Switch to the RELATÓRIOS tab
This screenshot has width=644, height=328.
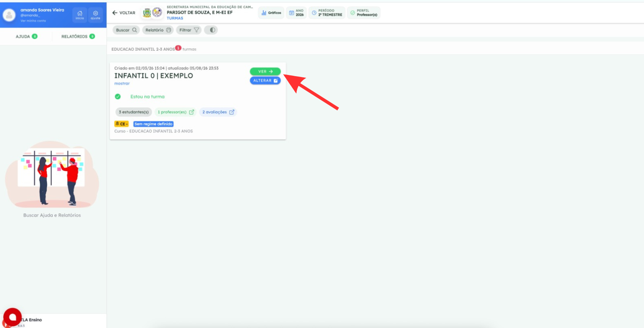78,37
